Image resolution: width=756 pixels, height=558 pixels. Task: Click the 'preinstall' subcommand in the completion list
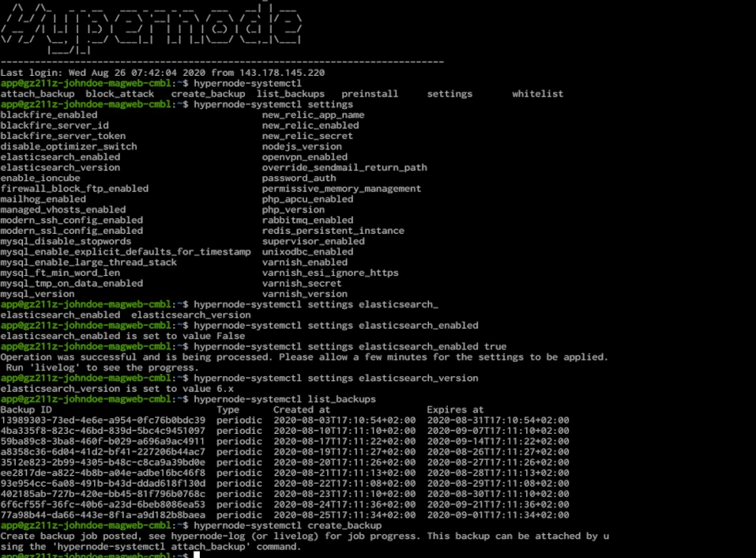(x=370, y=94)
